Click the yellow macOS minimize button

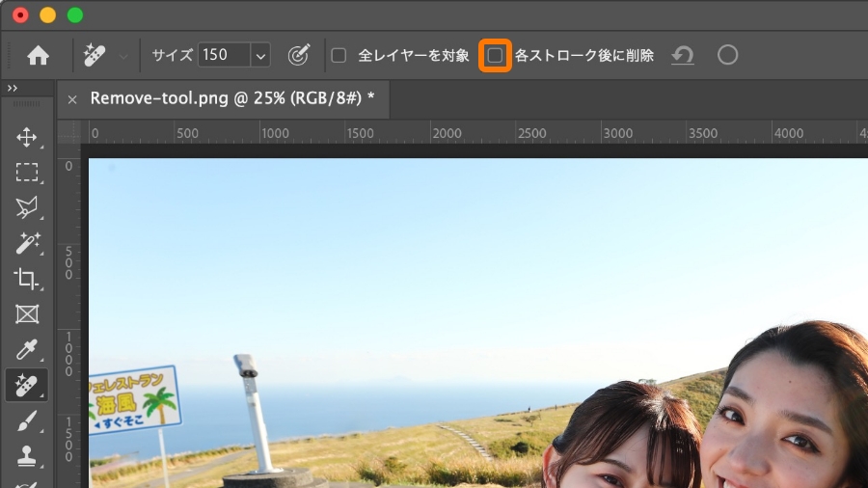47,15
